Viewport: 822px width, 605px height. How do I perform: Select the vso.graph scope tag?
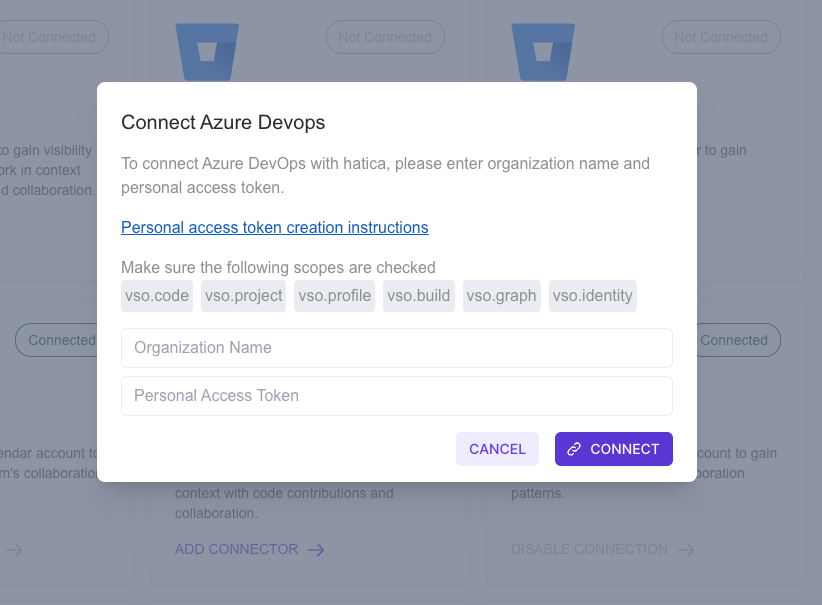coord(501,296)
